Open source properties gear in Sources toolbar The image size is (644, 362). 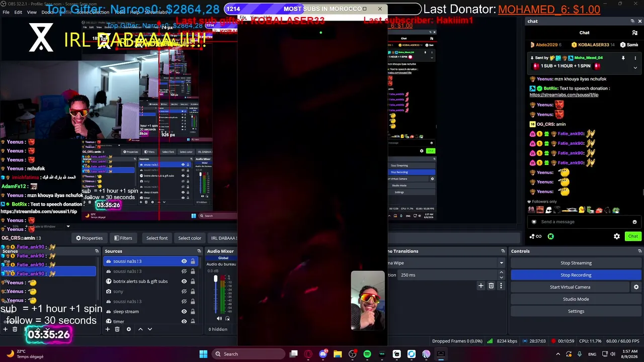point(129,329)
